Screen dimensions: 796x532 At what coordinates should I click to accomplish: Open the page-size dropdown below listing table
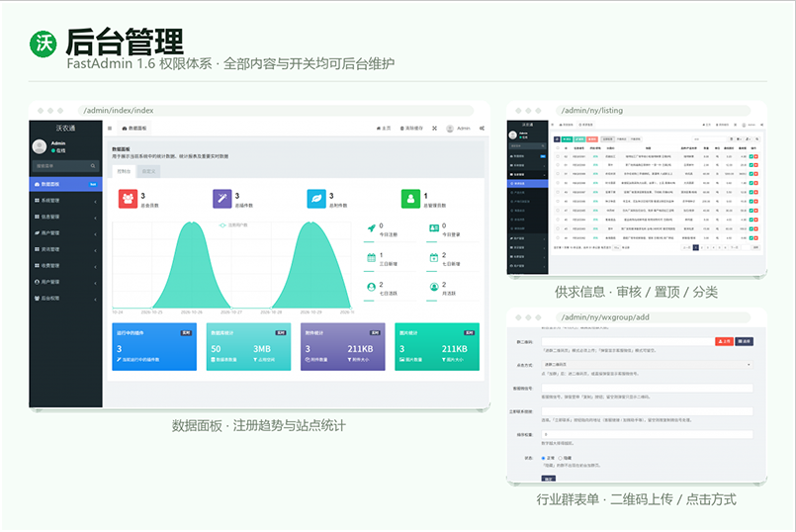[x=617, y=248]
